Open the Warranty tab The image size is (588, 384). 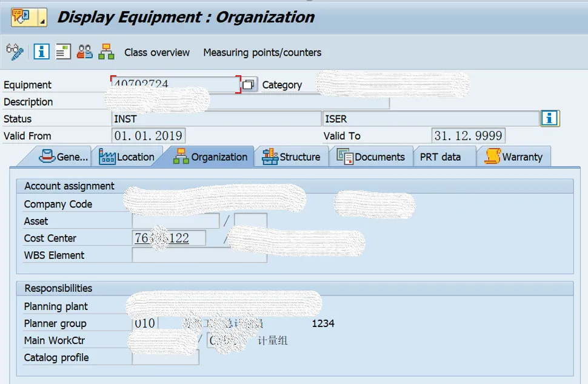514,157
